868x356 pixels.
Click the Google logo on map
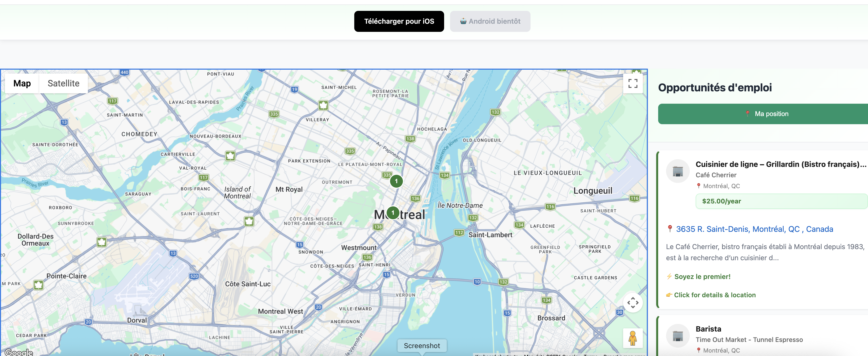(19, 352)
